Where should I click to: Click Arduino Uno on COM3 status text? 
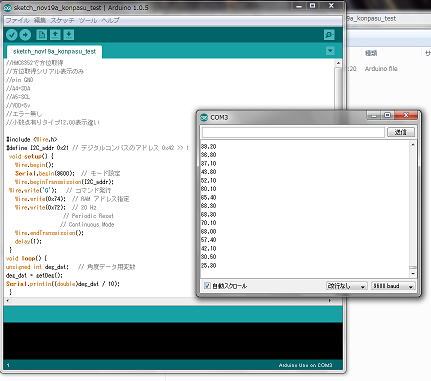point(305,365)
